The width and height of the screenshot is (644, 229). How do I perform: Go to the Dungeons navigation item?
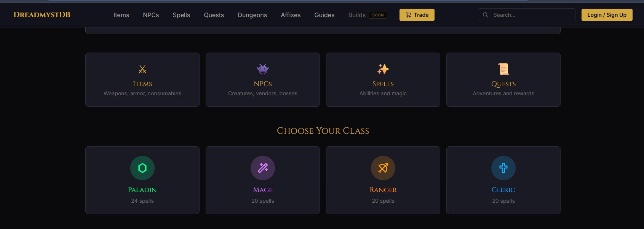coord(252,15)
